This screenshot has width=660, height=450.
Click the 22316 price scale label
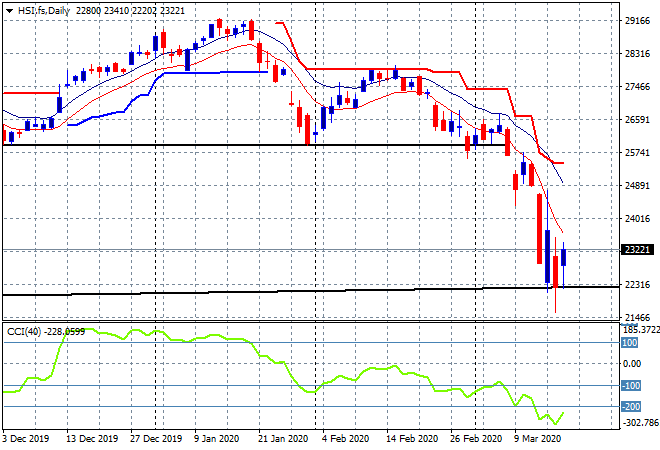[637, 285]
